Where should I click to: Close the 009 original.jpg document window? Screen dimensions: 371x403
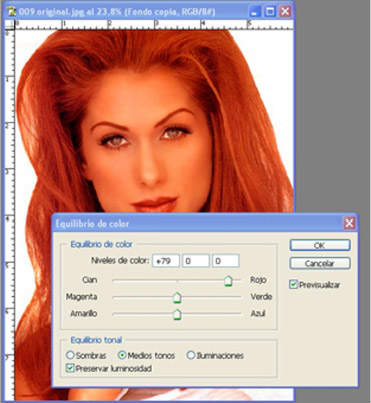point(285,12)
